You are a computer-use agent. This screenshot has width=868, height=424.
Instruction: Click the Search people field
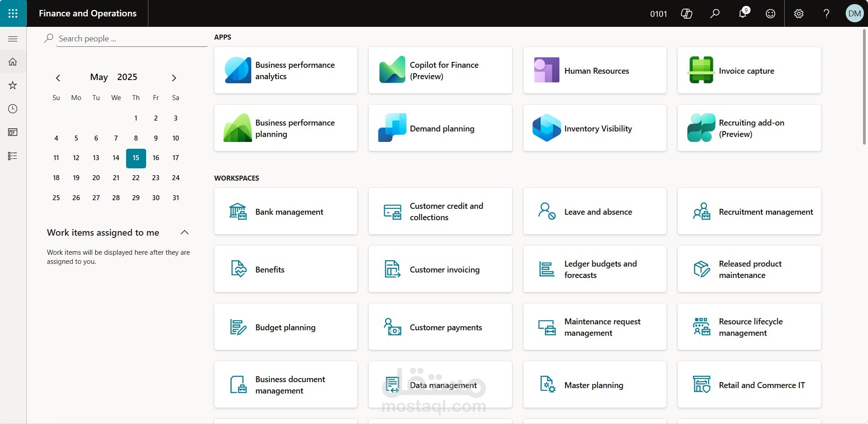pos(132,39)
